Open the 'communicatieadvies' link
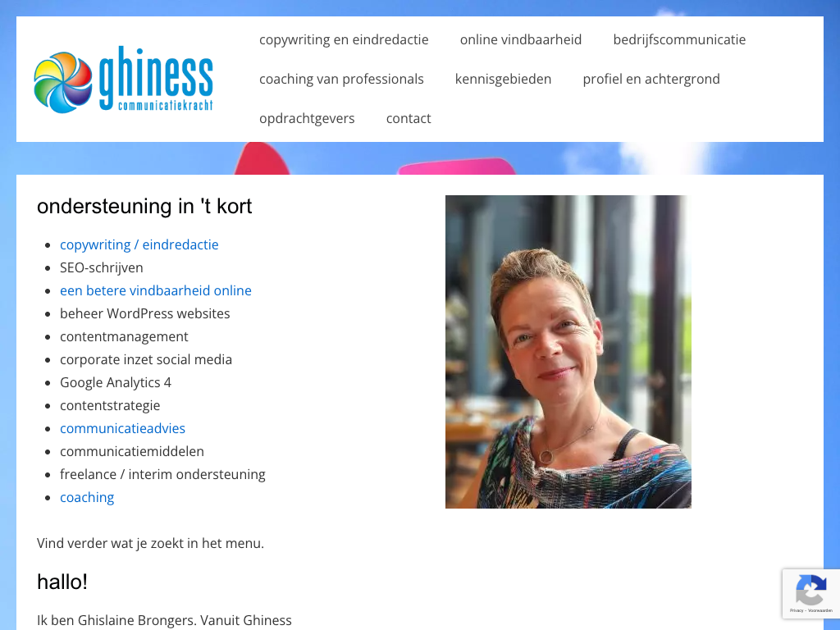Screen dimensions: 840x630 click(x=123, y=428)
